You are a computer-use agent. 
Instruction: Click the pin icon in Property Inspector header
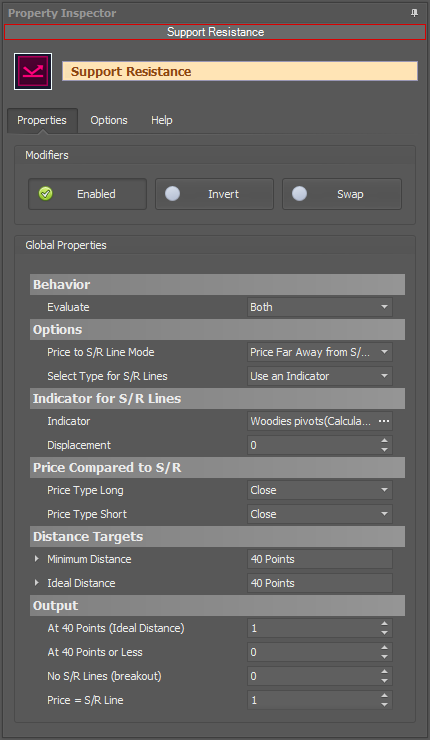click(x=414, y=13)
